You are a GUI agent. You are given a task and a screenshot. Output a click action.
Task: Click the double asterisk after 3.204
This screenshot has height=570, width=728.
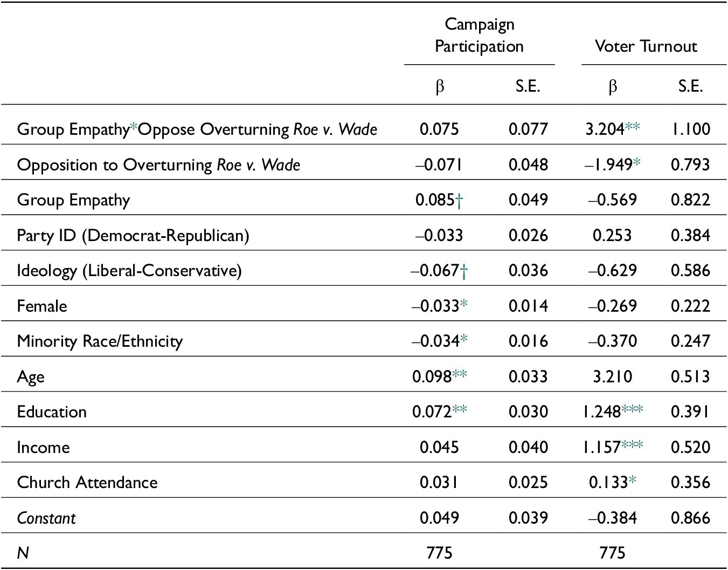point(633,127)
